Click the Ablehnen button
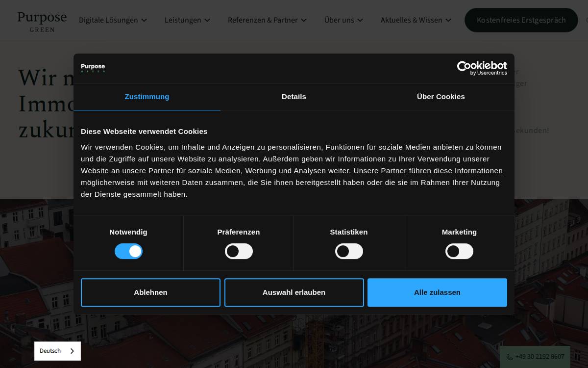588x368 pixels. pyautogui.click(x=150, y=292)
